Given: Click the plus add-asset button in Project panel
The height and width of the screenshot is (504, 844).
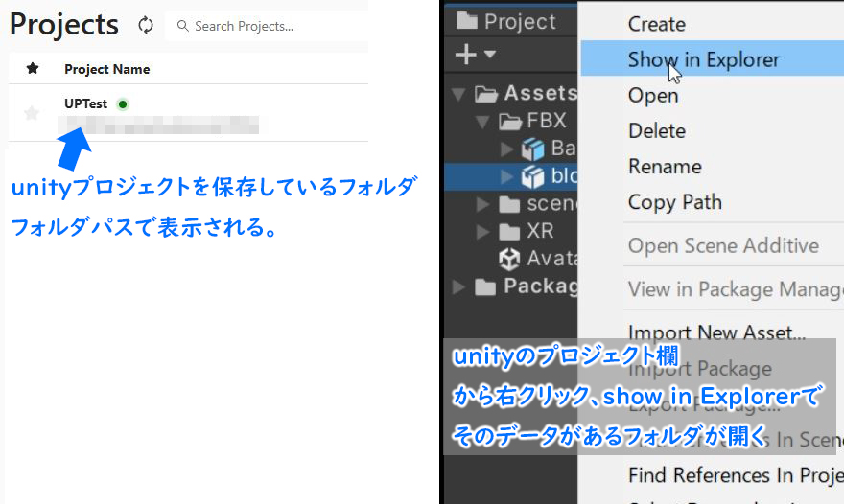Looking at the screenshot, I should tap(464, 55).
